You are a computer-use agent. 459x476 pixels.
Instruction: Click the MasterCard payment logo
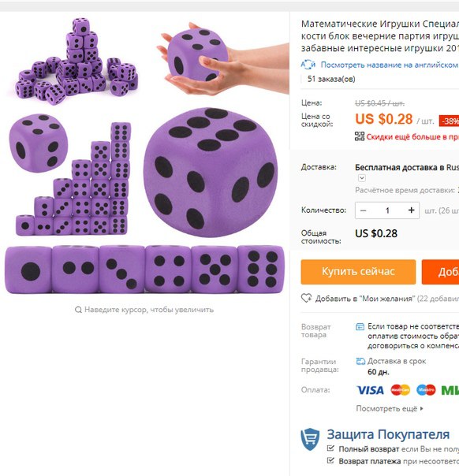(400, 390)
